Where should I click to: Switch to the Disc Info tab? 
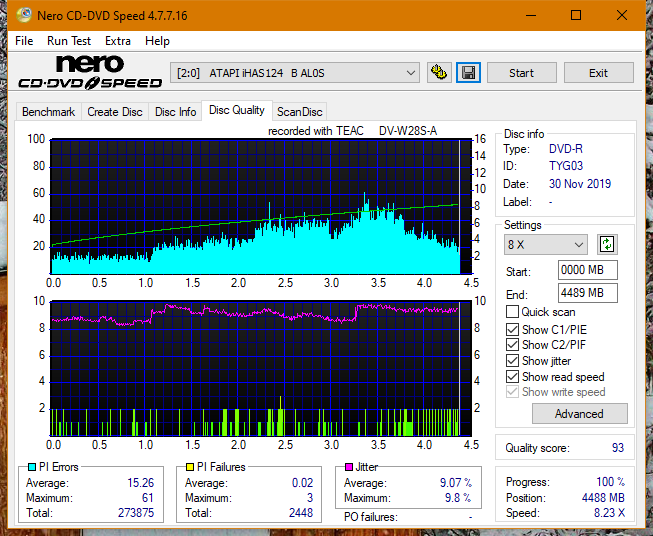(x=175, y=112)
